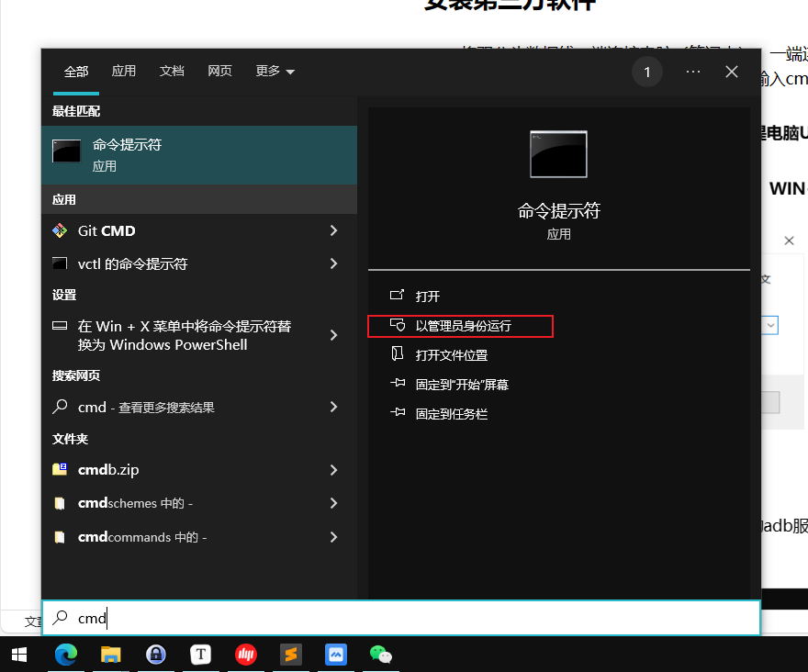808x672 pixels.
Task: Open File Explorer from the taskbar
Action: [x=111, y=654]
